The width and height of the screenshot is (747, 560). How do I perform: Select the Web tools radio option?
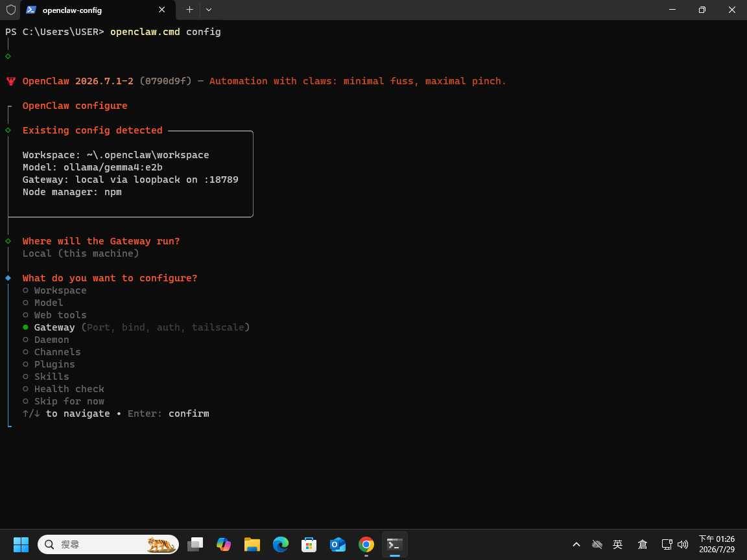[x=54, y=315]
